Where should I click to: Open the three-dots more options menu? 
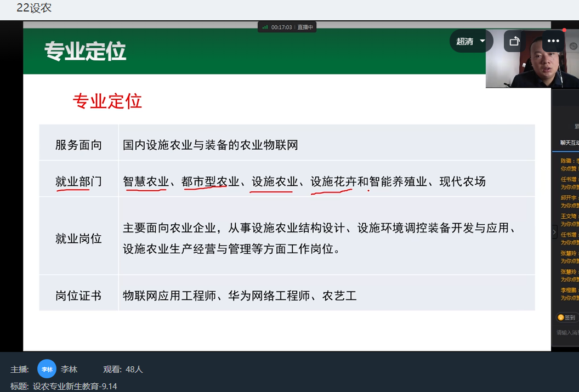[x=553, y=41]
